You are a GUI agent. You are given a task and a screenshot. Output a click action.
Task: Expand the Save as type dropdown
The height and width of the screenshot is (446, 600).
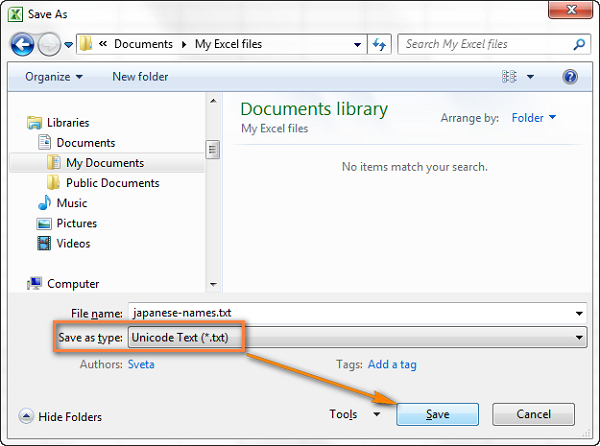coord(579,338)
